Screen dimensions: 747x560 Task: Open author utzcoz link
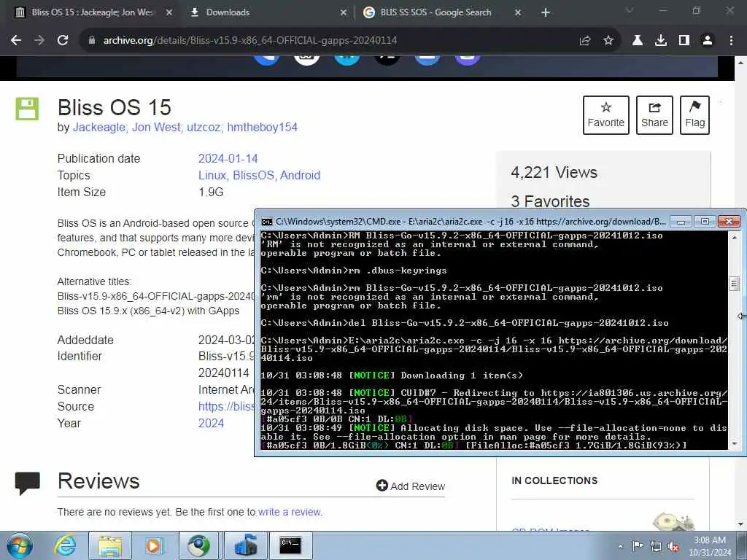tap(204, 127)
